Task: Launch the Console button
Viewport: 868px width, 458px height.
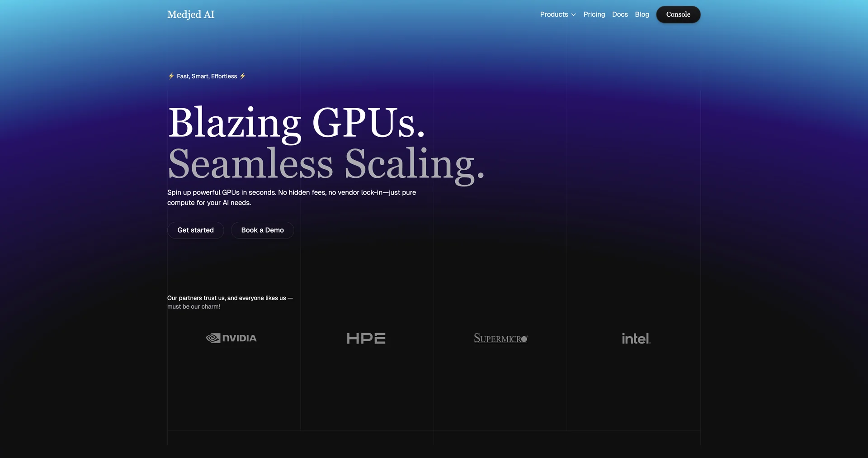Action: (678, 14)
